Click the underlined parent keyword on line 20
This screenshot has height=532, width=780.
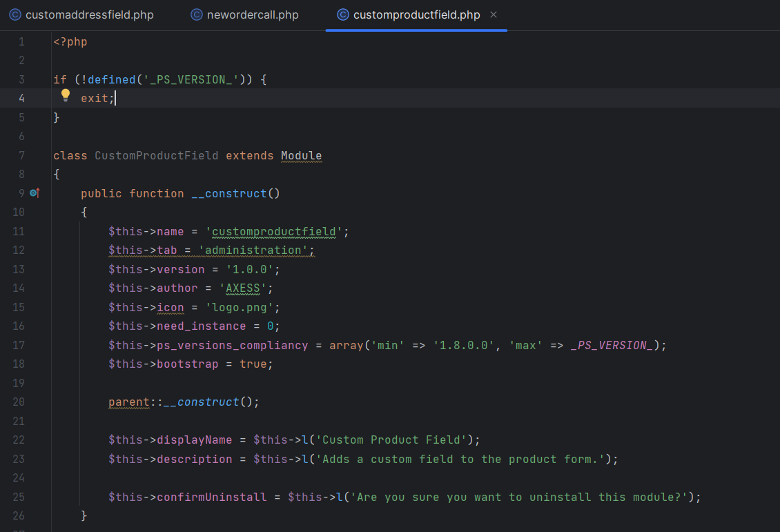129,402
